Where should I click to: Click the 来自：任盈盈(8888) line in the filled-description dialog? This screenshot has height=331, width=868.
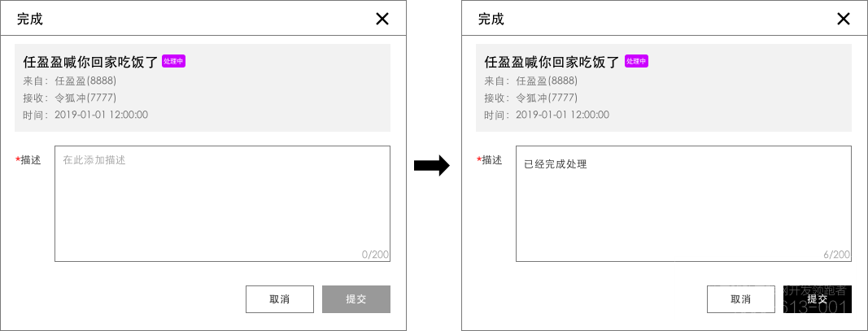pyautogui.click(x=530, y=81)
